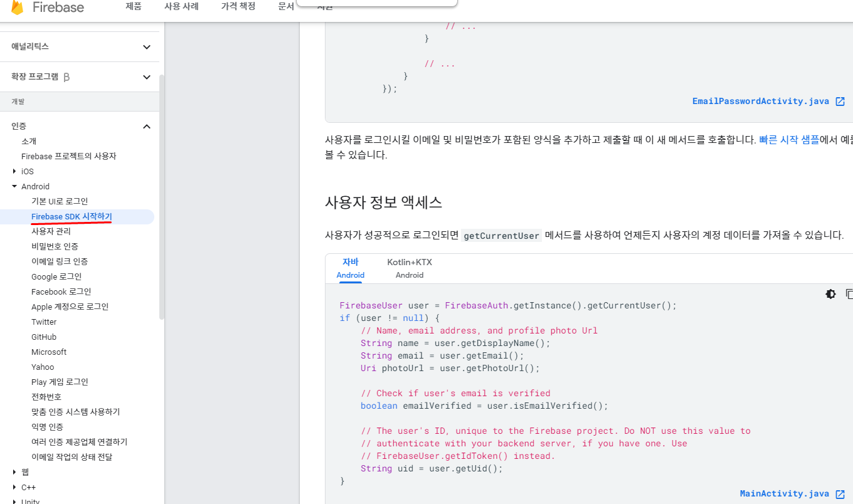Open the Twitter sign-in page

click(44, 322)
